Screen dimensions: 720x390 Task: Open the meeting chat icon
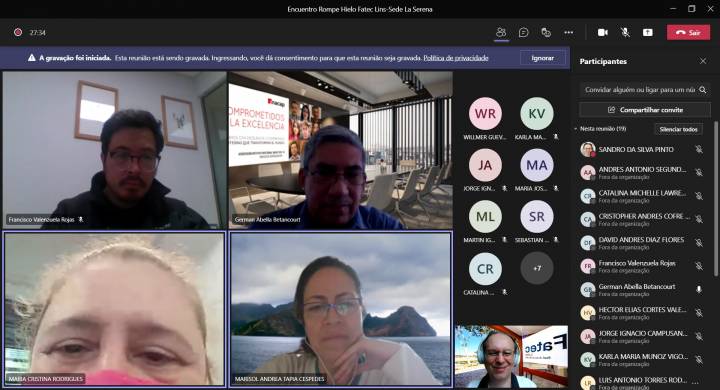point(523,32)
